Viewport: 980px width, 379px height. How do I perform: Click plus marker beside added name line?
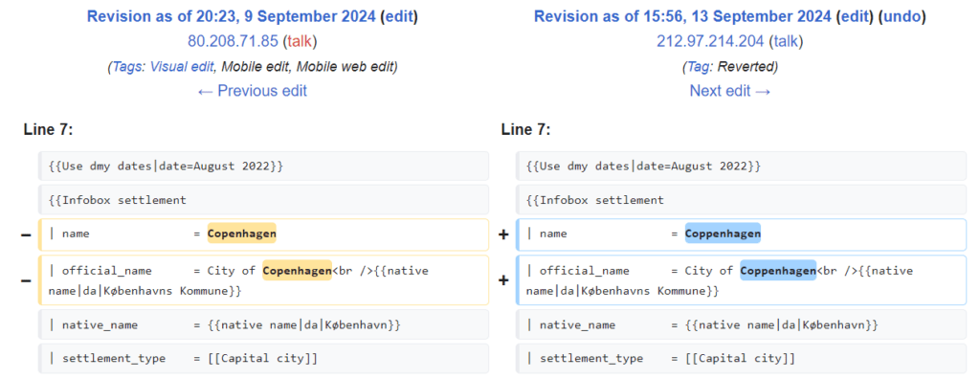tap(503, 234)
